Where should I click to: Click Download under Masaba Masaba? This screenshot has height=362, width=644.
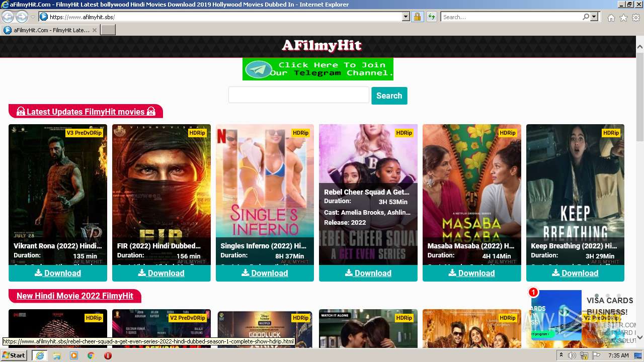pos(472,273)
